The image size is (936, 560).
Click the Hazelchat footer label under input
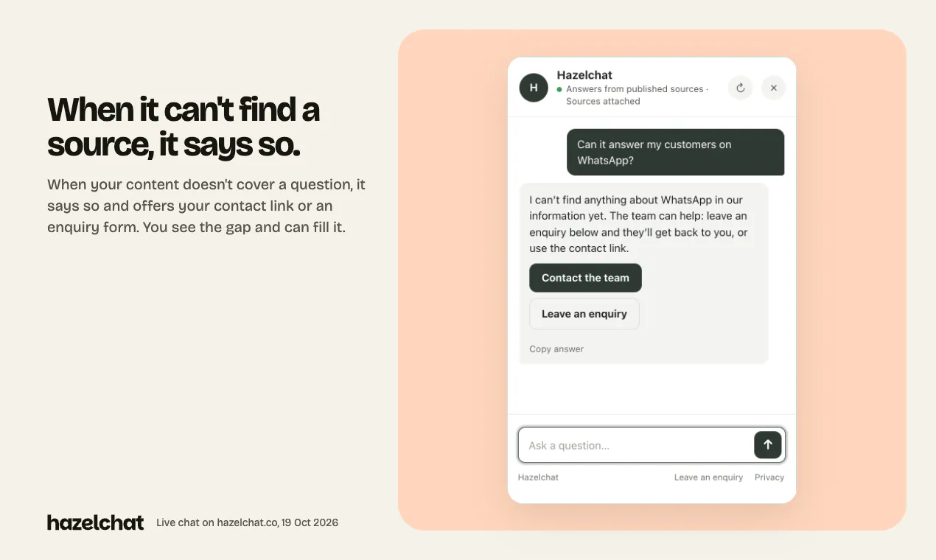tap(538, 477)
